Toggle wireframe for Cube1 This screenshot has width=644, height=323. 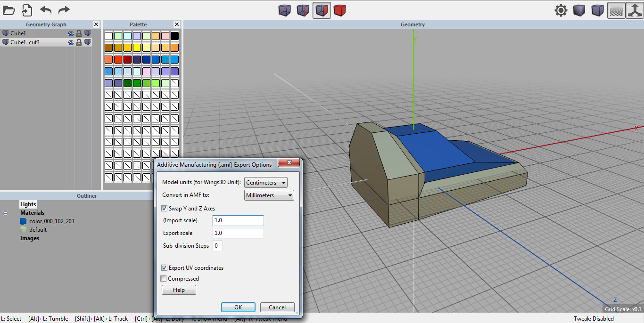87,33
